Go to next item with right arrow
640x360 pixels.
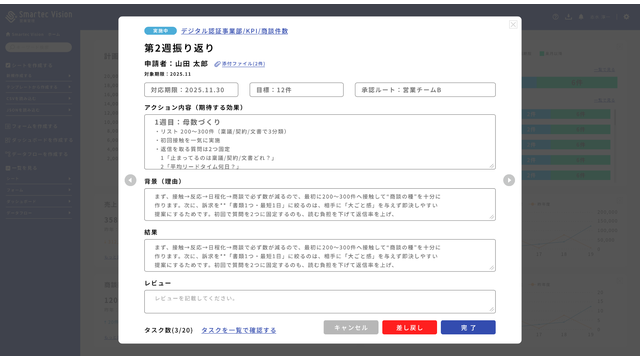tap(509, 180)
